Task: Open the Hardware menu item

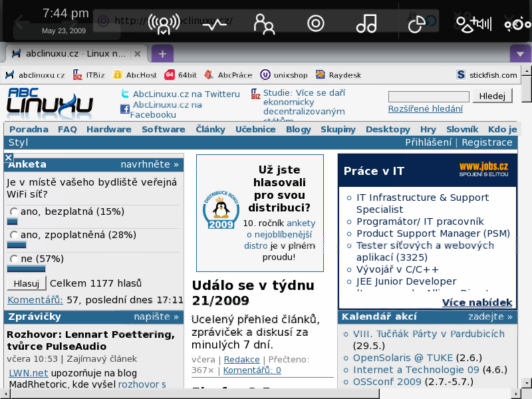Action: 109,129
